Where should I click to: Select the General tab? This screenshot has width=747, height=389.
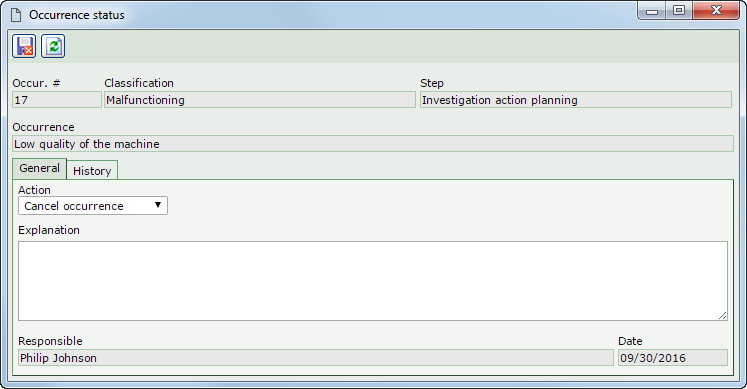(40, 169)
